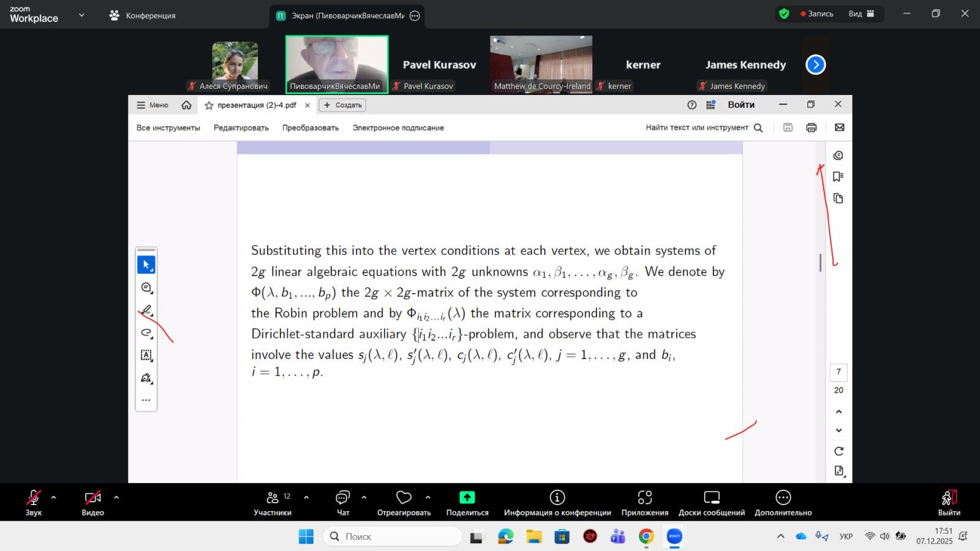Open Информация о конференции info
The width and height of the screenshot is (980, 551).
(557, 503)
